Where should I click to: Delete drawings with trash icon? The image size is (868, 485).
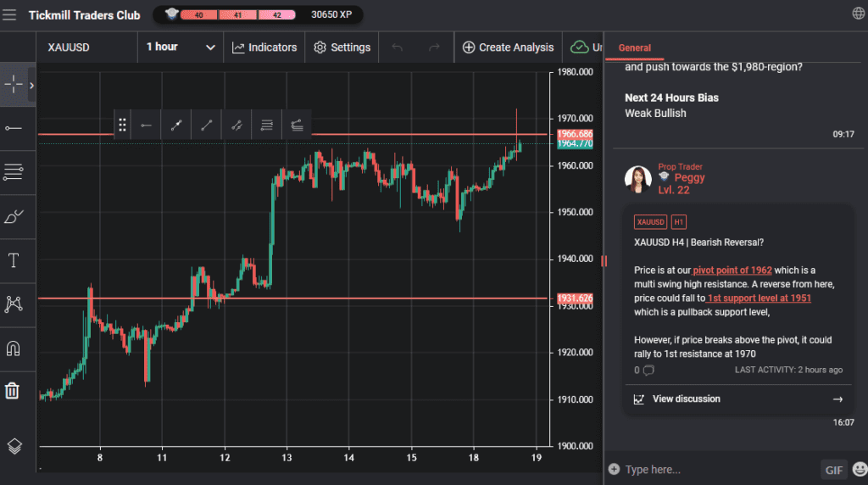[14, 390]
